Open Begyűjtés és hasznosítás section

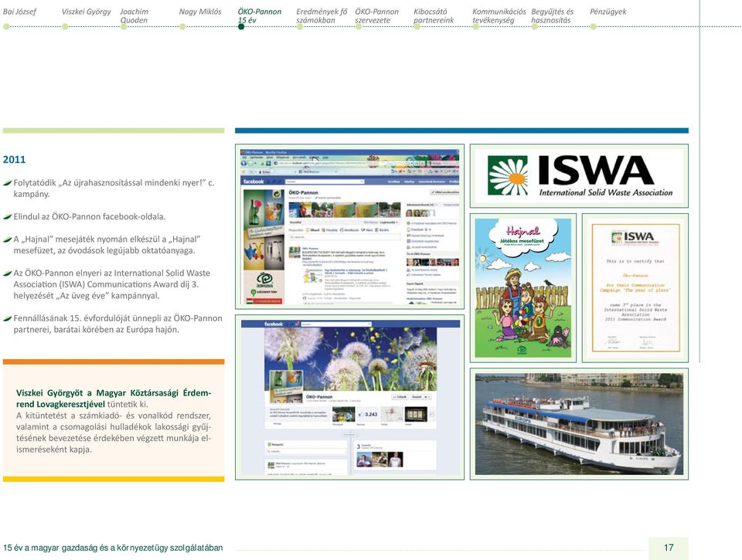coord(552,15)
